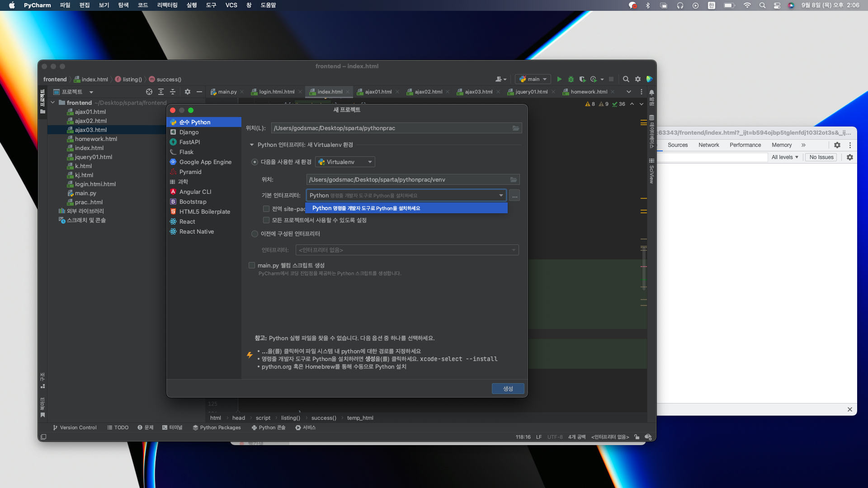The height and width of the screenshot is (488, 868).
Task: Select Angular CLI project type
Action: pos(204,192)
